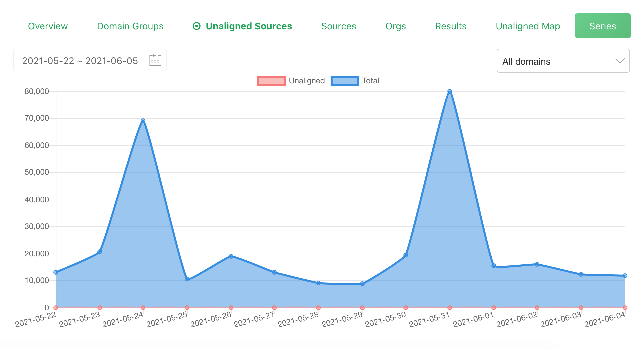The height and width of the screenshot is (349, 644).
Task: Click the 50,000 y-axis label
Action: click(x=37, y=172)
